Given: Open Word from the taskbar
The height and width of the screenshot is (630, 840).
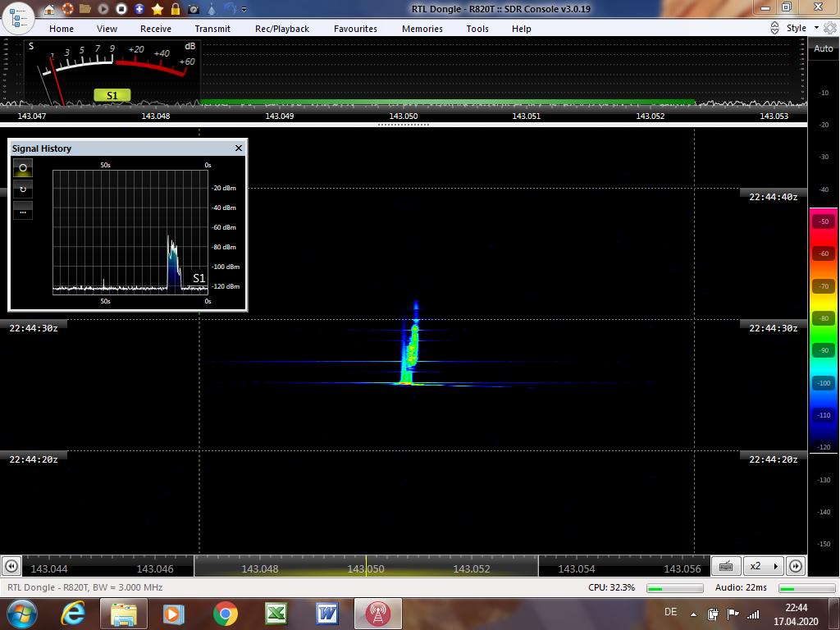Looking at the screenshot, I should pyautogui.click(x=326, y=614).
